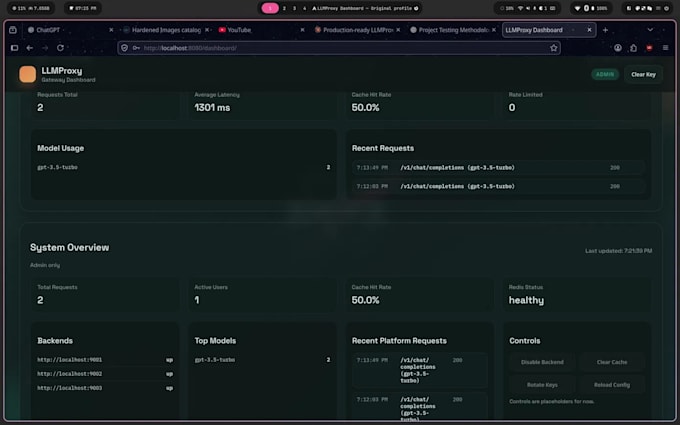Click the Last updated timestamp
680x425 pixels.
tap(618, 251)
